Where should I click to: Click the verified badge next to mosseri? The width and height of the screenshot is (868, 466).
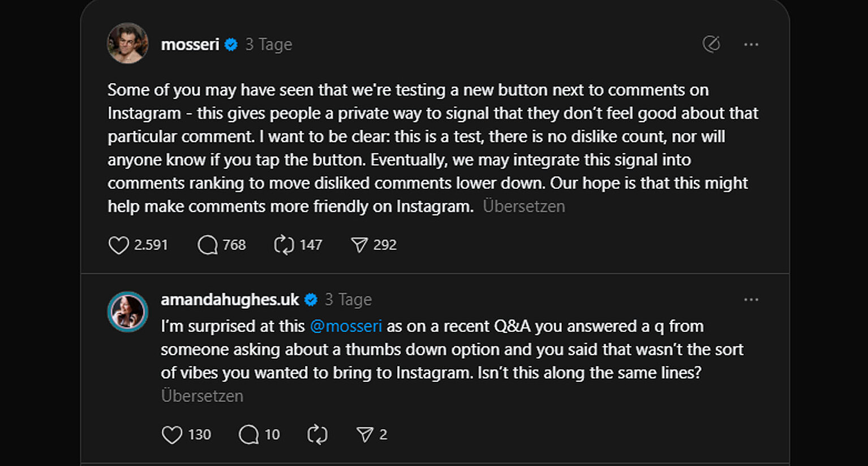[231, 44]
